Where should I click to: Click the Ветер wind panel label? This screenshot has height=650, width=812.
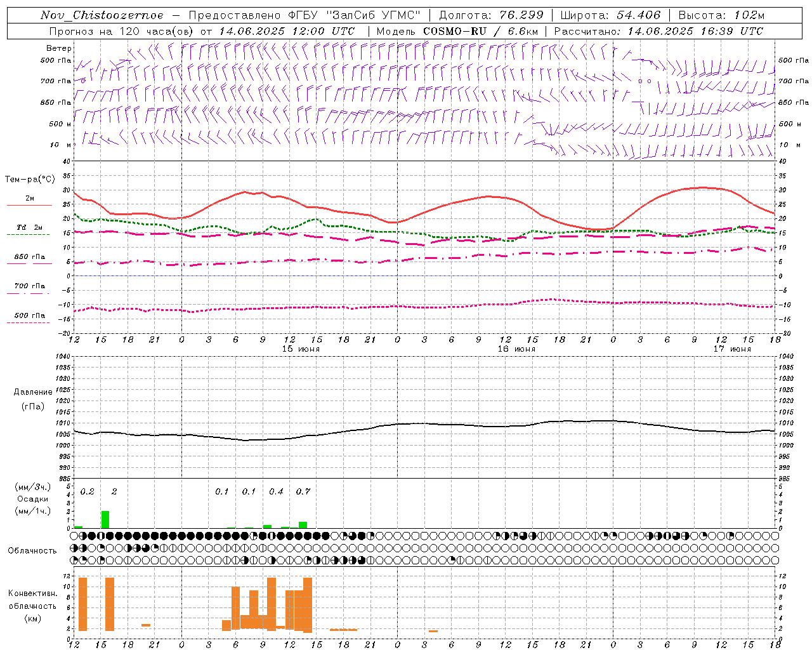tap(59, 48)
